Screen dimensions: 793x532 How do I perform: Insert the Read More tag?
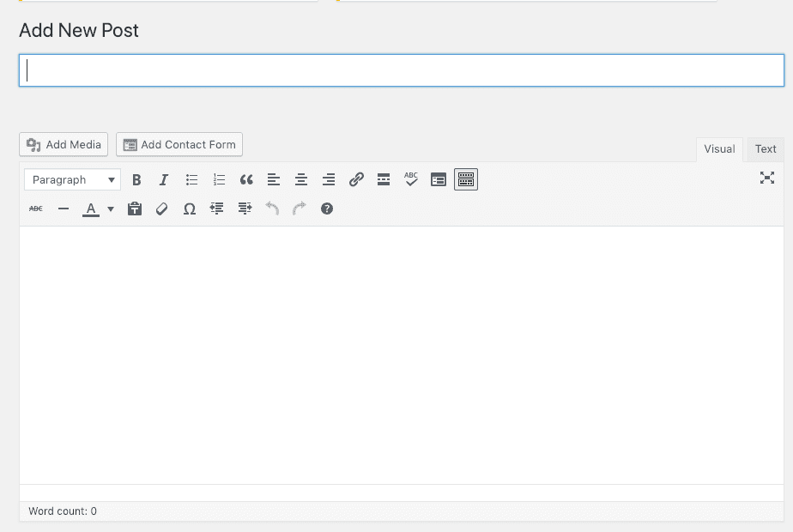click(384, 179)
